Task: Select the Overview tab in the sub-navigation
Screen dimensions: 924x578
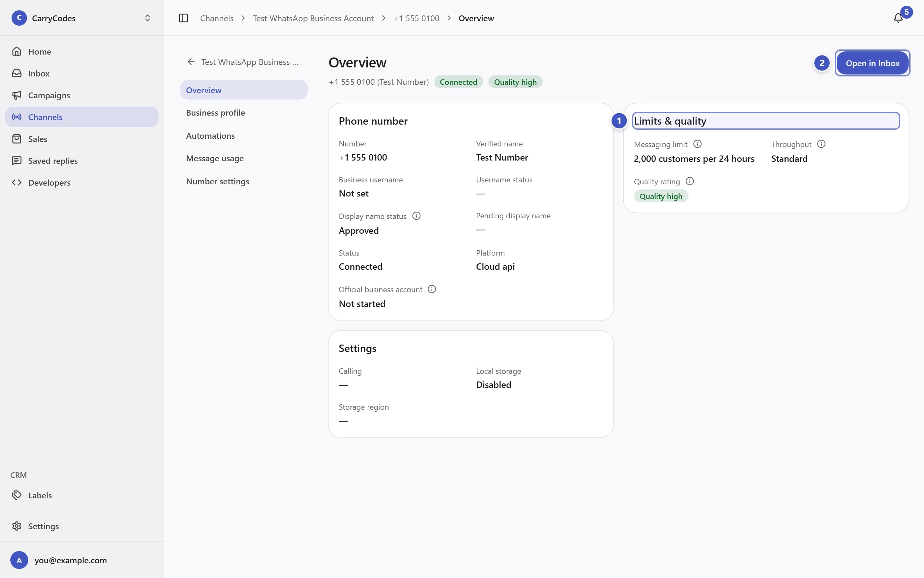Action: point(244,90)
